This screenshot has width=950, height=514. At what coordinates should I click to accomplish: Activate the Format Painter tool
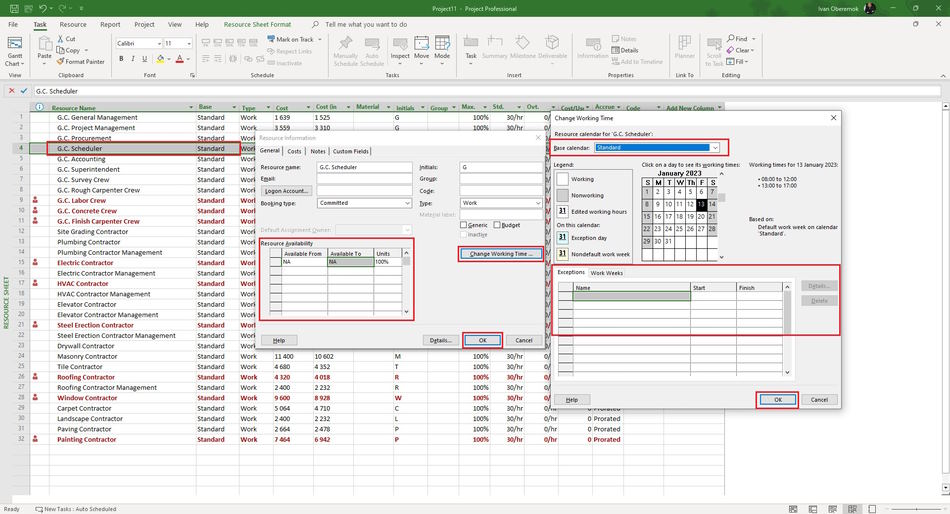tap(81, 61)
